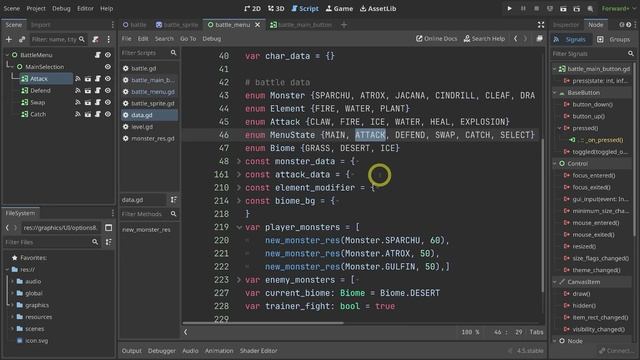Viewport: 640px width, 360px height.
Task: Toggle scripts panel with bottom-left arrow
Action: (186, 332)
